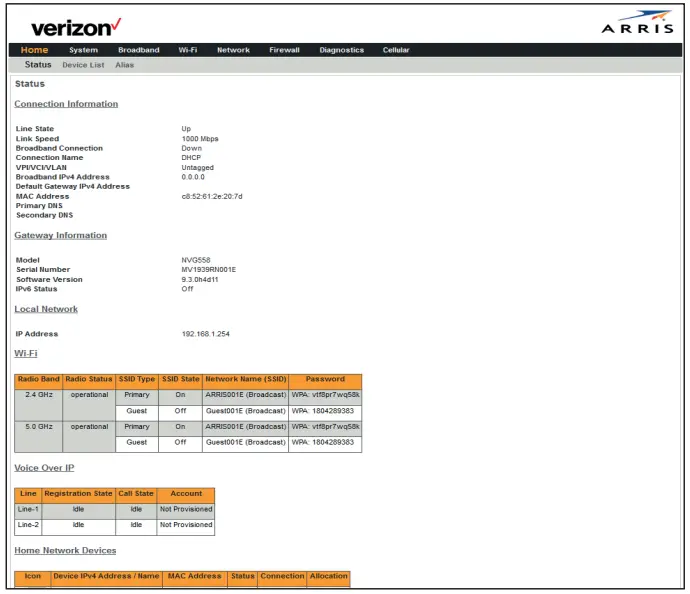The image size is (690, 594).
Task: Click the 5.0 GHz Guest password 1804289383
Action: click(325, 442)
